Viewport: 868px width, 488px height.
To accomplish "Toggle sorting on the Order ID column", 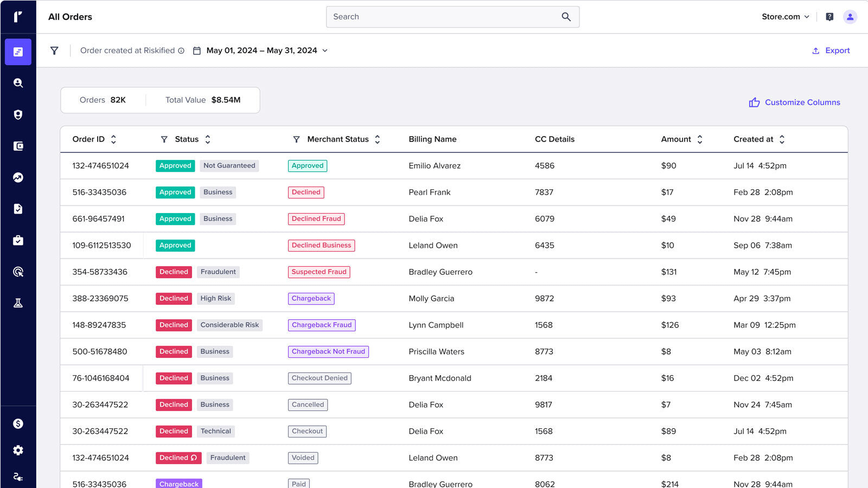I will (113, 139).
